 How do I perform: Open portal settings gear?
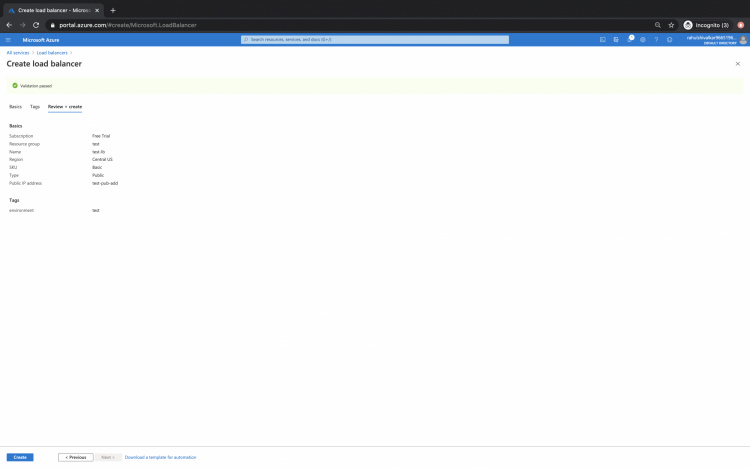click(643, 40)
